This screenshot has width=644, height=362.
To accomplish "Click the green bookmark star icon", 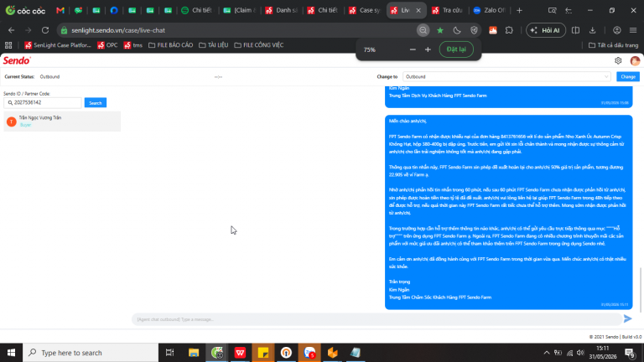I will click(440, 30).
